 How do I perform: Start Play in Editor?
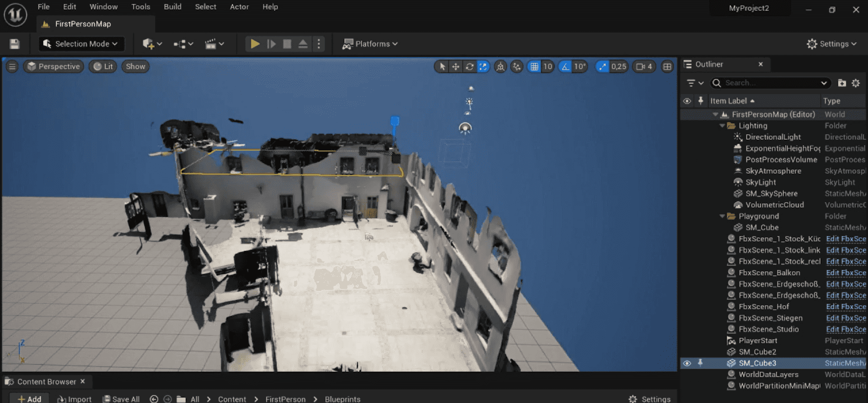tap(255, 44)
